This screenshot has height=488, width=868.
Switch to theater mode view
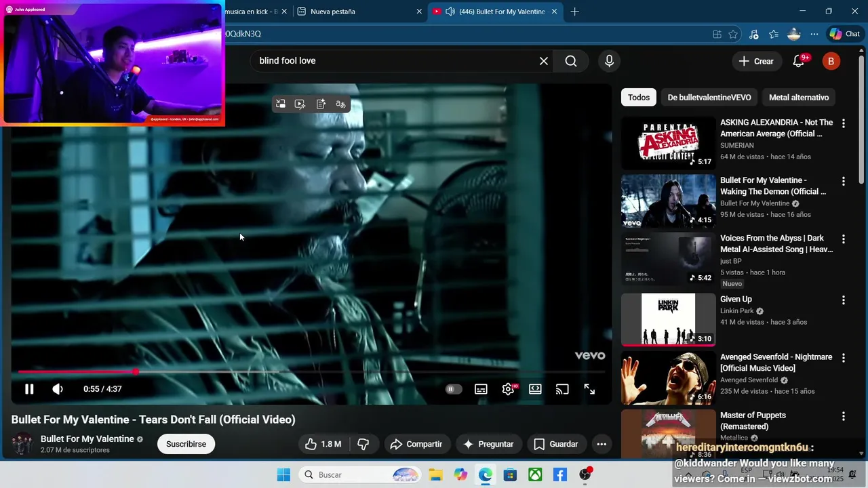[x=535, y=389]
